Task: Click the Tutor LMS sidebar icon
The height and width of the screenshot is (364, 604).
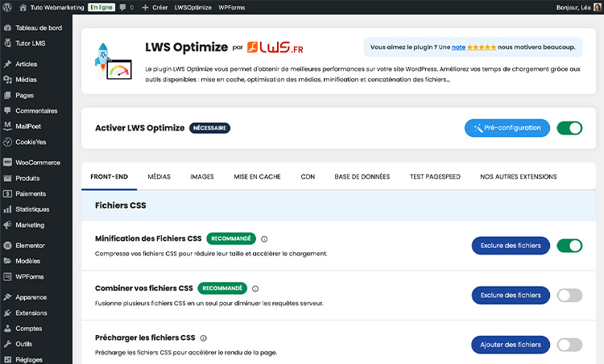Action: tap(8, 43)
